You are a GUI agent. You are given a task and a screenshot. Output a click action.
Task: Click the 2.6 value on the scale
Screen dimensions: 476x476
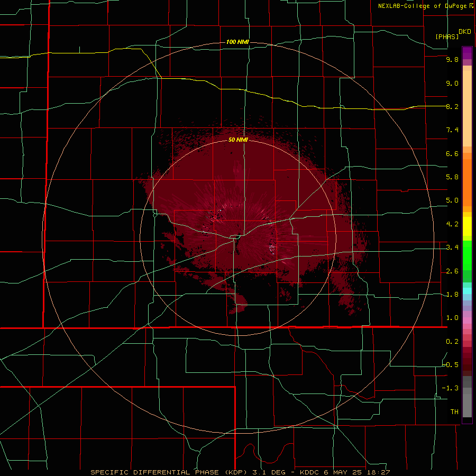click(452, 271)
